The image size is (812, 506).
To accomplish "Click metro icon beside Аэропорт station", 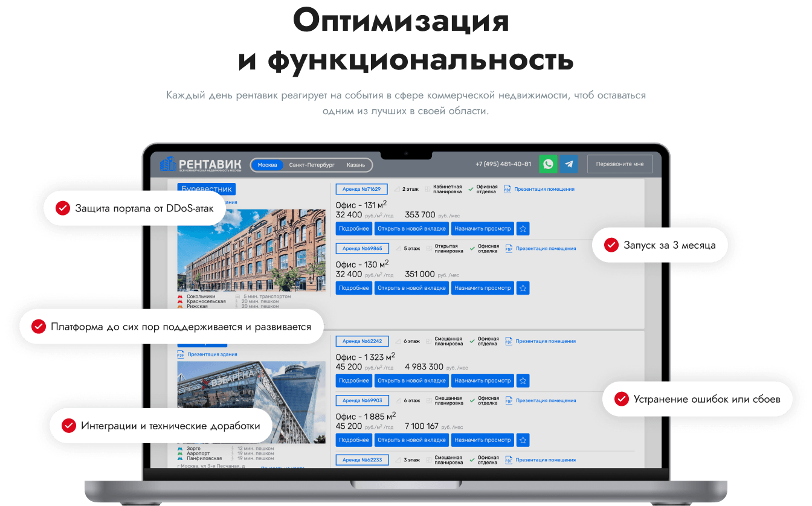I will [180, 453].
